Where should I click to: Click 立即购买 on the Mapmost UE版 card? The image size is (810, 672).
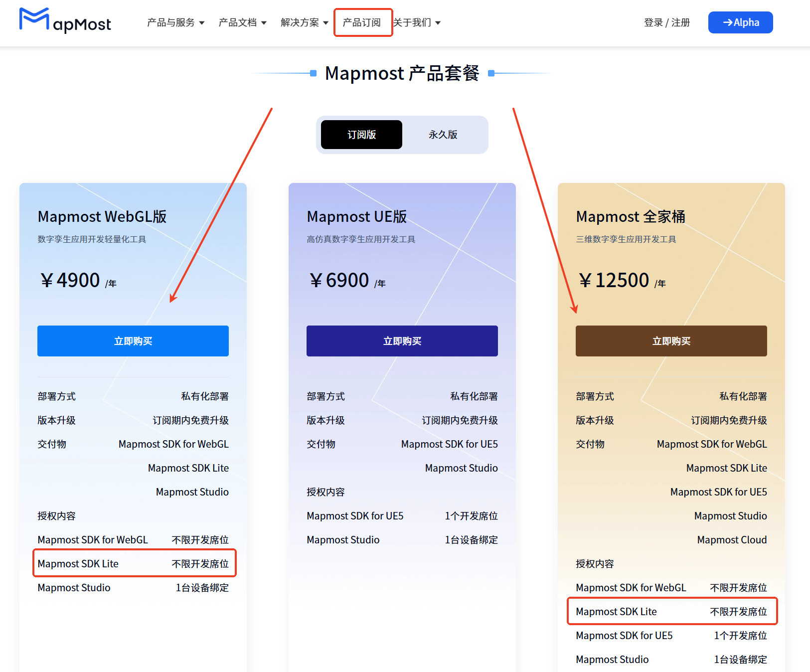(402, 341)
